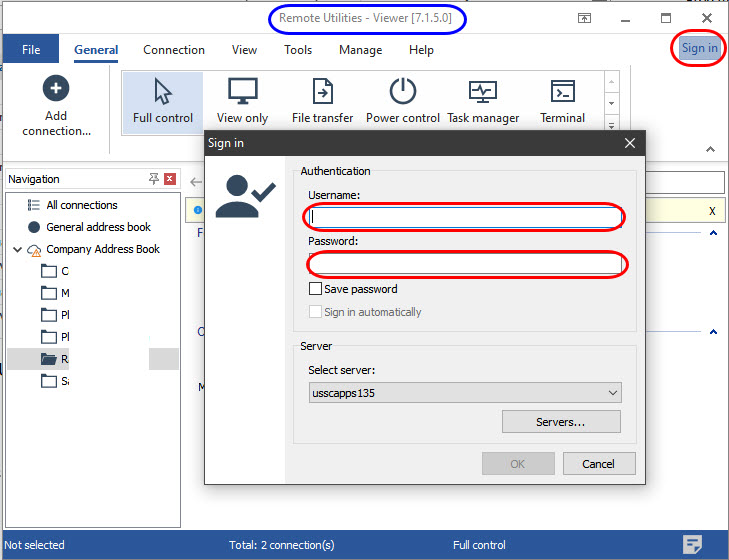Pin the Navigation panel
The width and height of the screenshot is (729, 560).
[153, 179]
